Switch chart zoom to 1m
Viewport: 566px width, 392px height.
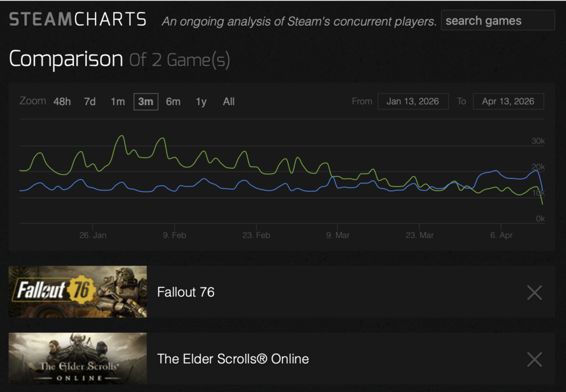(118, 102)
